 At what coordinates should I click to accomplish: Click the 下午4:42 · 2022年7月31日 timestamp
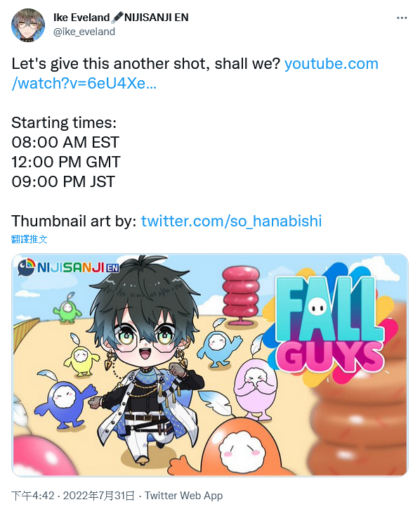coord(72,495)
